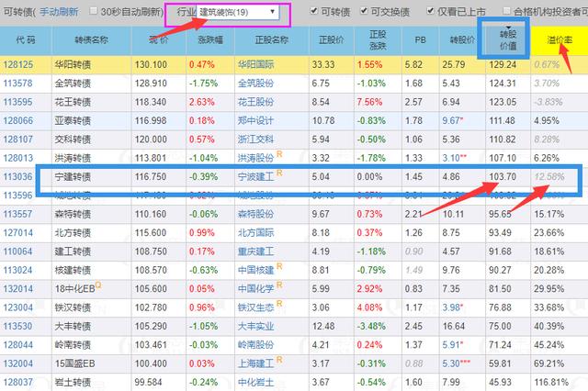588x391 pixels.
Task: Open the 行业 dropdown showing 建筑装饰(19)
Action: pos(238,12)
